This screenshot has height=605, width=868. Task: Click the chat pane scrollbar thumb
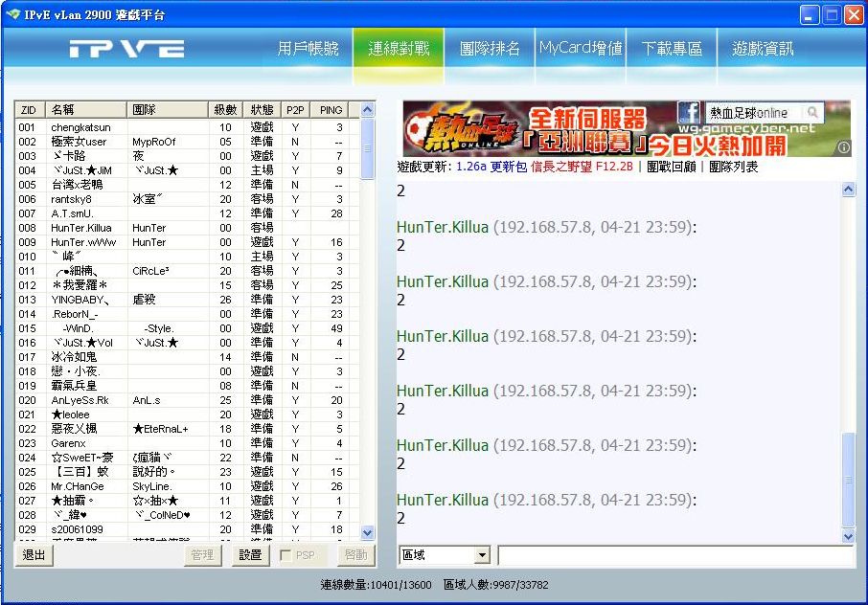[848, 480]
